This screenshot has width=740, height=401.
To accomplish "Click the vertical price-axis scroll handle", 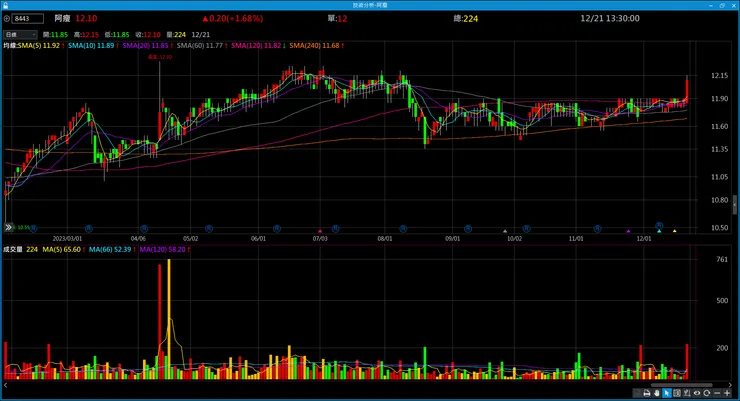I will 734,205.
